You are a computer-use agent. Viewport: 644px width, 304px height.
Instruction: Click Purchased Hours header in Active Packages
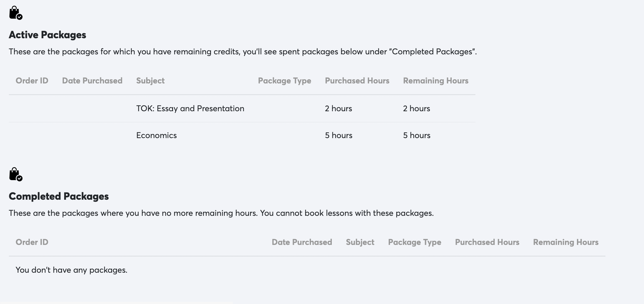[x=357, y=81]
